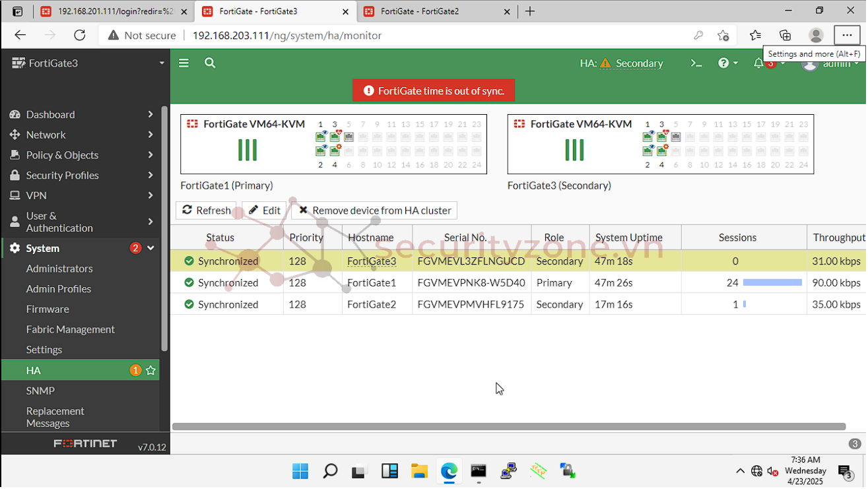Sort by Sessions column header
Image resolution: width=868 pixels, height=489 pixels.
tap(737, 238)
